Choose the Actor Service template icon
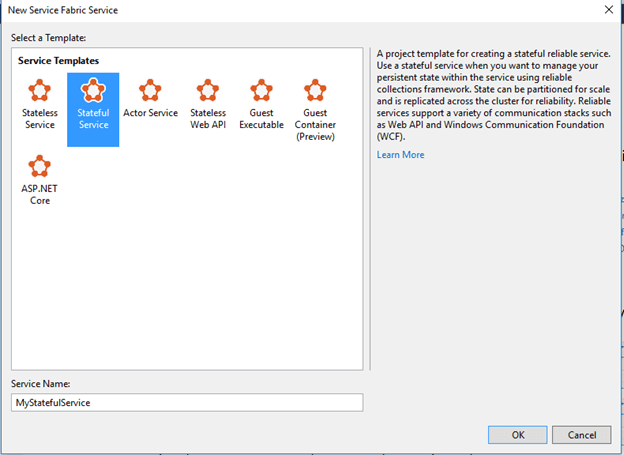 [x=150, y=90]
